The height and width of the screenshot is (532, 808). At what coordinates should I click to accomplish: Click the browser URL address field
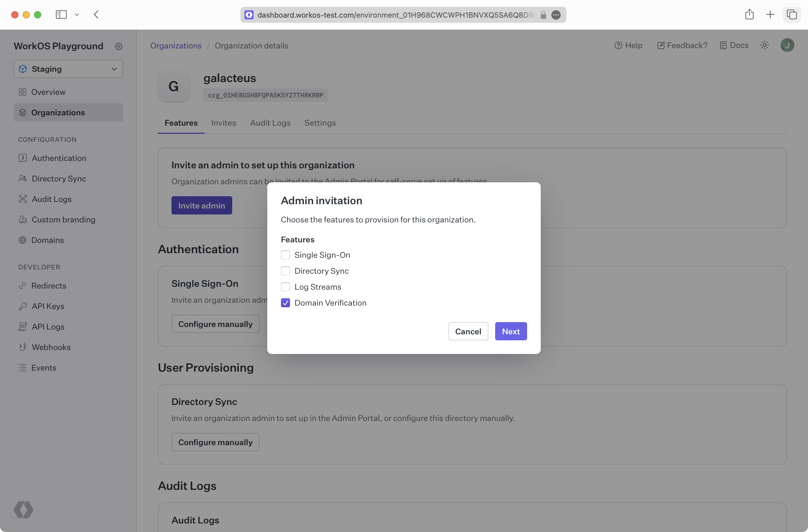(x=394, y=15)
